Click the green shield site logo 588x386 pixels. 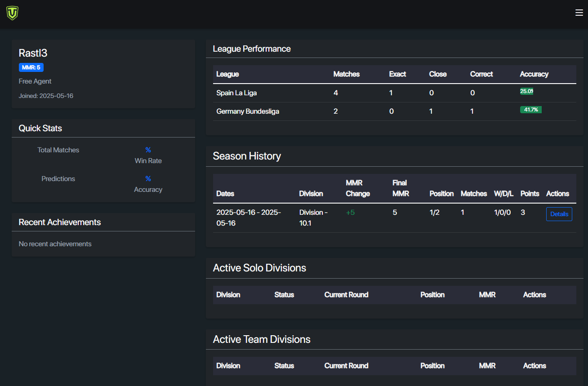click(12, 13)
